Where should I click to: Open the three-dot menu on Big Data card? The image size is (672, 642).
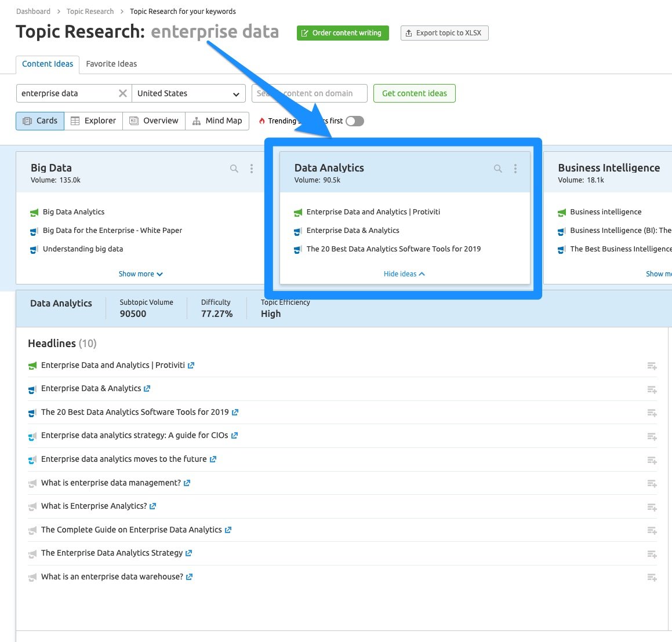coord(252,169)
